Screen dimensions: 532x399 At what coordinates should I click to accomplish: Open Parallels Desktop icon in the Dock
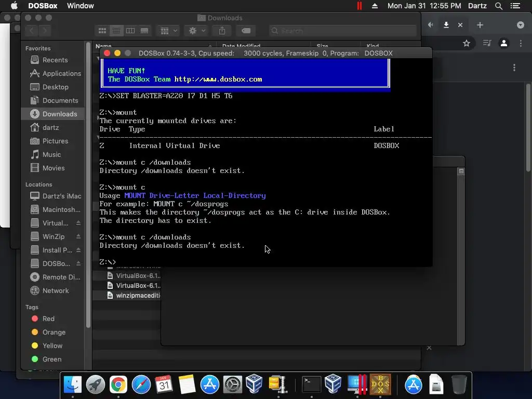(x=357, y=384)
